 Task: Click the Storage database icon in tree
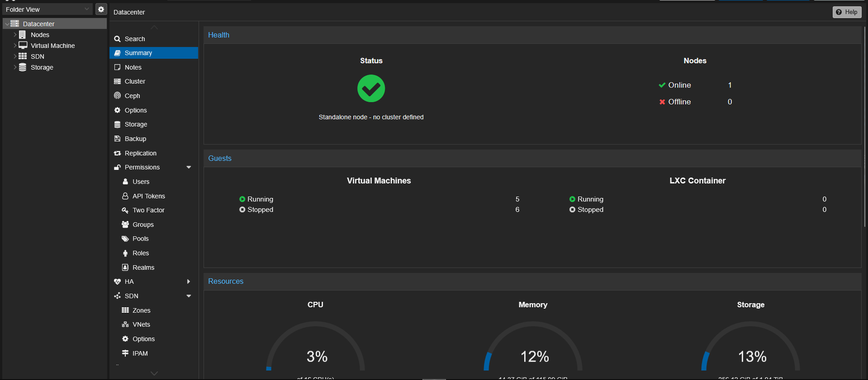[x=23, y=67]
